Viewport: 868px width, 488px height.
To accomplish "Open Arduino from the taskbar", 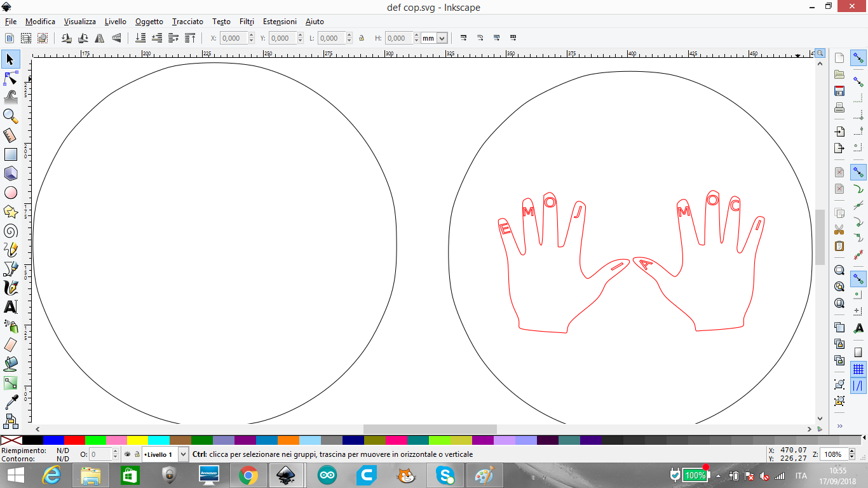I will pos(327,475).
